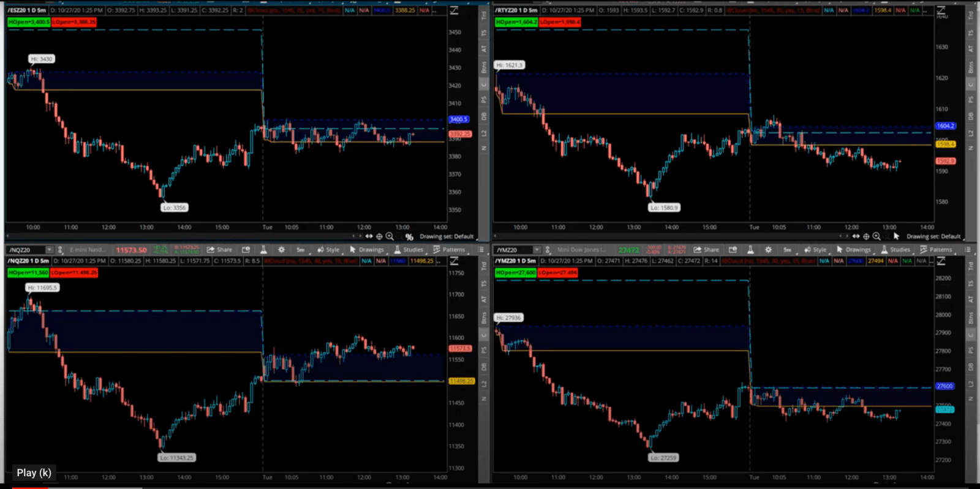Viewport: 980px width, 489px height.
Task: Open Drawing set: Default under /ES chart
Action: point(447,237)
